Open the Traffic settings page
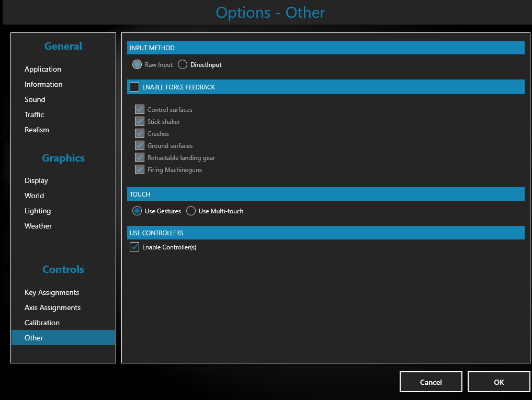Screen dimensions: 532x400 [34, 114]
